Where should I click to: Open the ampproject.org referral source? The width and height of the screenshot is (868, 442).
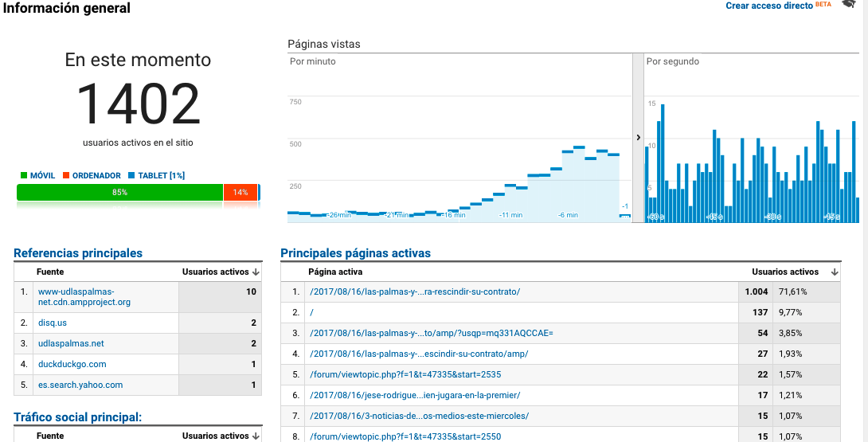(84, 297)
